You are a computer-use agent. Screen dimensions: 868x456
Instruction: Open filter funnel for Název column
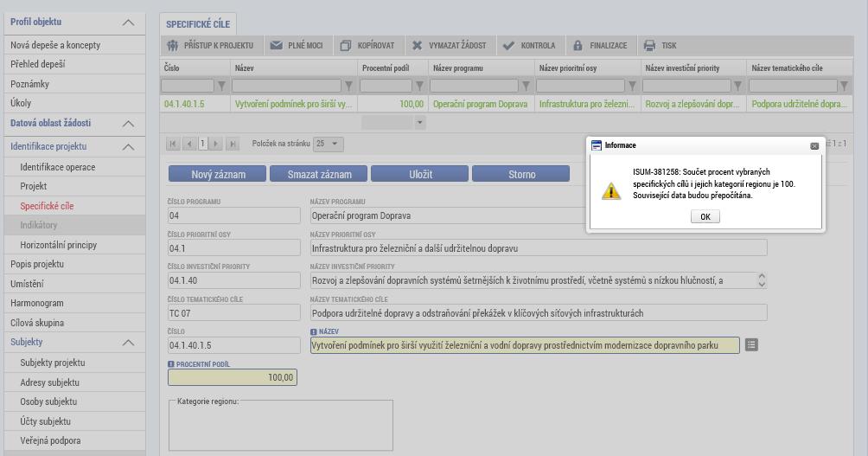[348, 86]
